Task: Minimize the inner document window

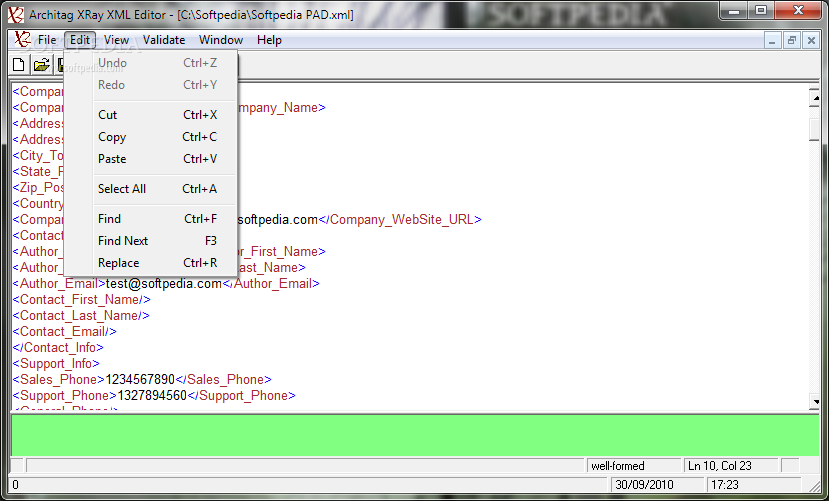Action: click(x=772, y=40)
